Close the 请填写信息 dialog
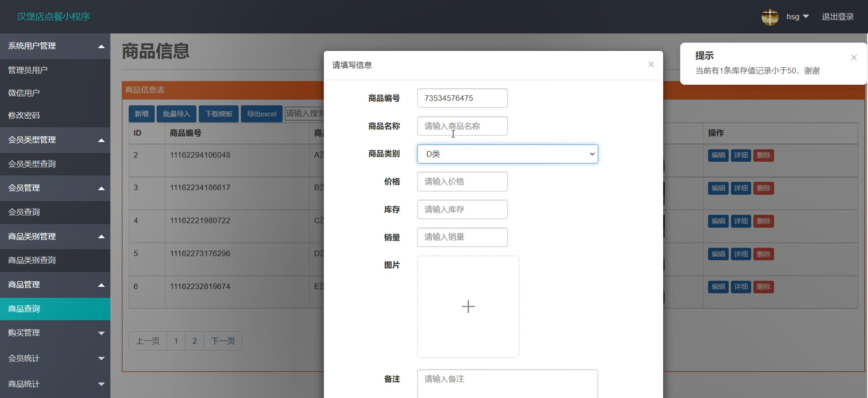 (x=651, y=64)
